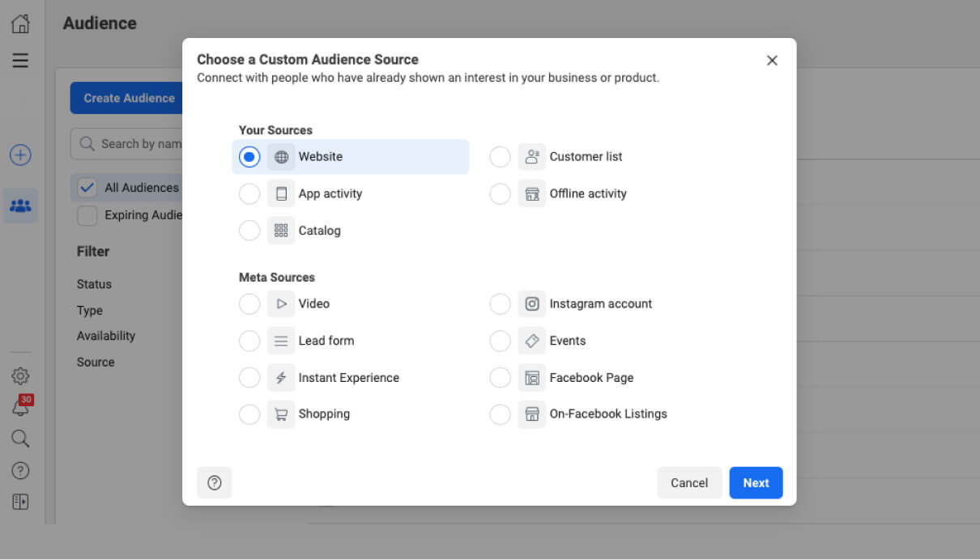Pick the Events radio button
The width and height of the screenshot is (980, 560).
501,342
